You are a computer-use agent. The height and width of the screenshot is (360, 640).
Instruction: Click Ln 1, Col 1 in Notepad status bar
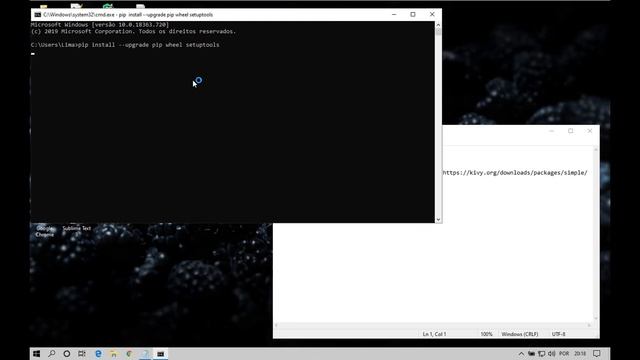(434, 334)
